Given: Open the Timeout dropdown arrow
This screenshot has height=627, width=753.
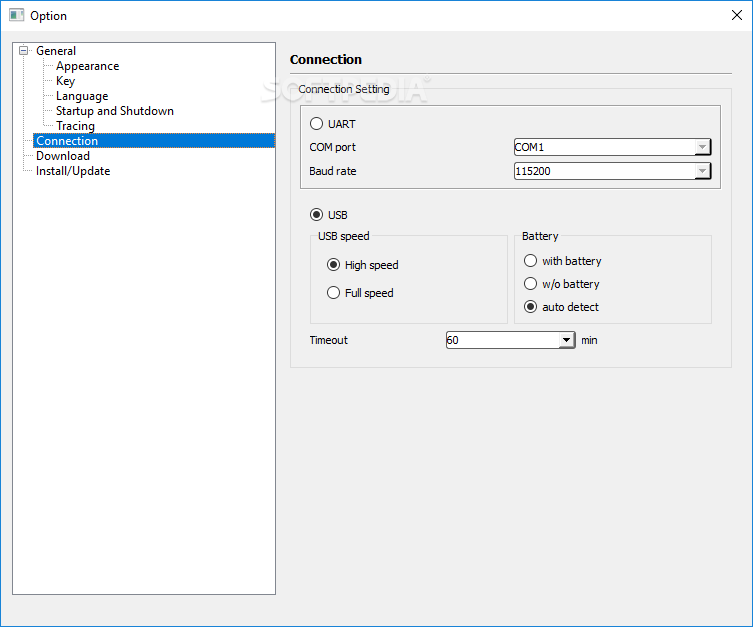Looking at the screenshot, I should 567,340.
